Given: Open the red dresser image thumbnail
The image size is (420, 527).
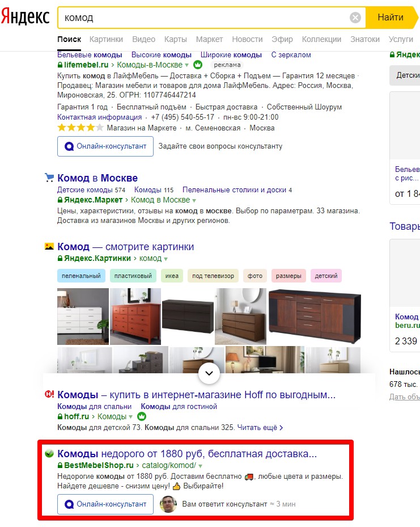Looking at the screenshot, I should coord(135,317).
